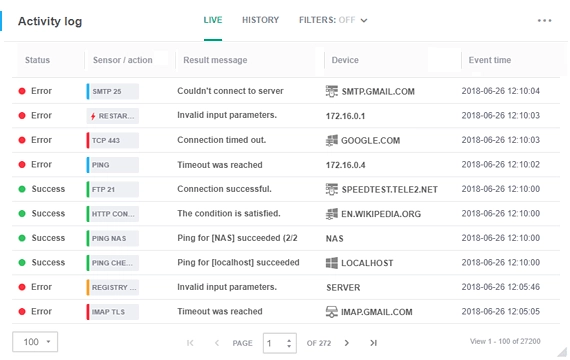Click the green success dot for FTP 21

pyautogui.click(x=22, y=189)
